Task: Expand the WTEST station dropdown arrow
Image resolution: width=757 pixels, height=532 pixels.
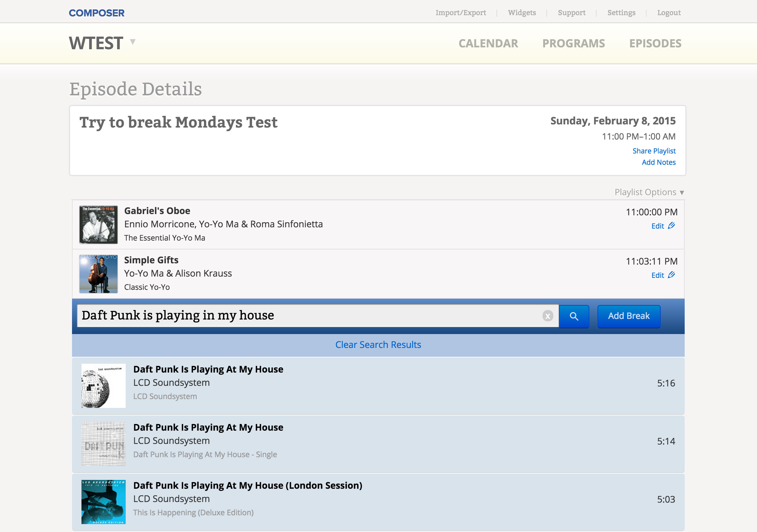Action: pos(133,42)
